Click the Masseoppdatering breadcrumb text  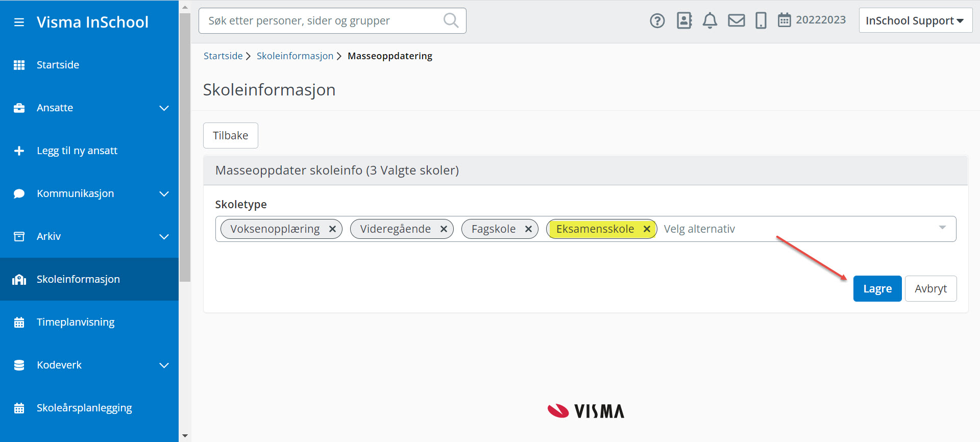pyautogui.click(x=390, y=56)
